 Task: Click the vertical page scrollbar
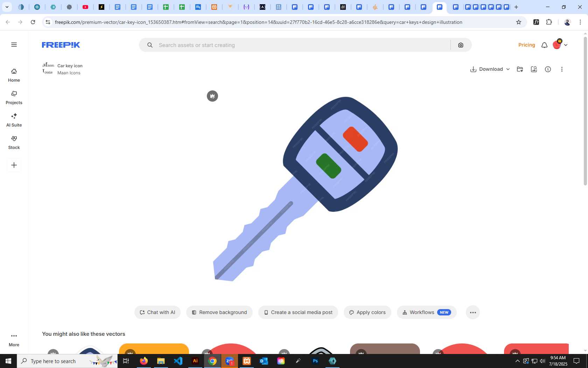585,111
